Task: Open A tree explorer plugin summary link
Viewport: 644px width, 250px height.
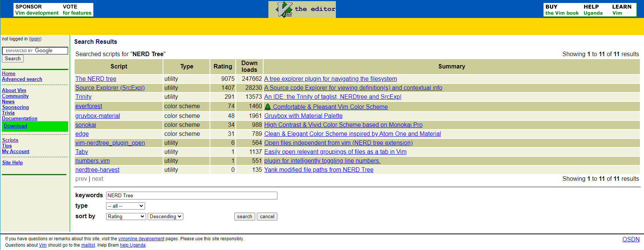Action: (331, 79)
